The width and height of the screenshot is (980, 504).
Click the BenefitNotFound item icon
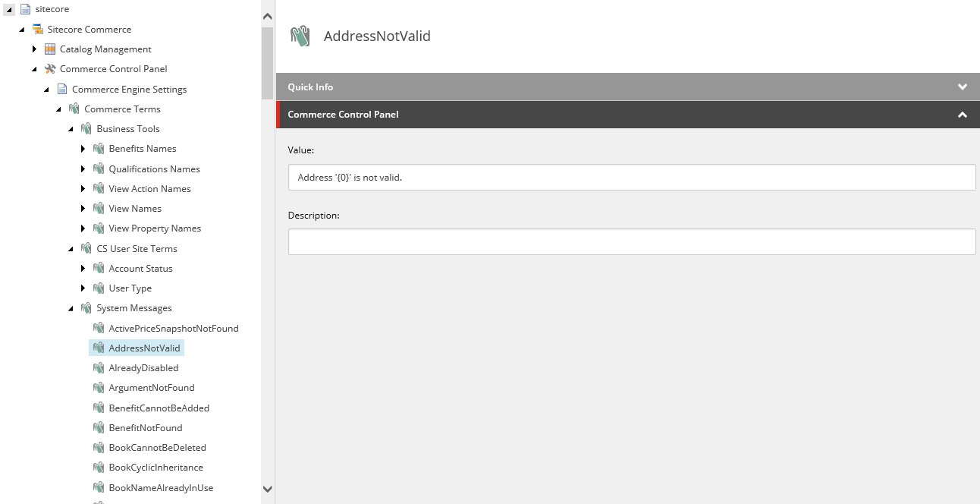(99, 427)
